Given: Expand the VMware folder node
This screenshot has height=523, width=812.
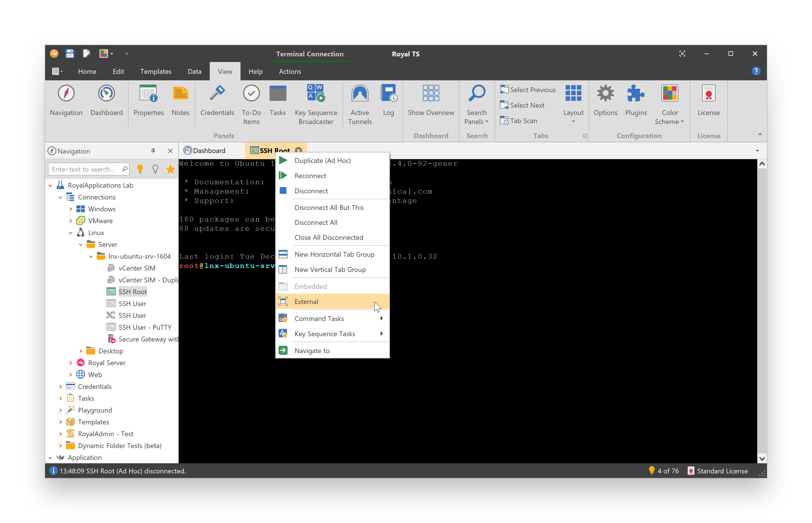Looking at the screenshot, I should click(x=71, y=221).
